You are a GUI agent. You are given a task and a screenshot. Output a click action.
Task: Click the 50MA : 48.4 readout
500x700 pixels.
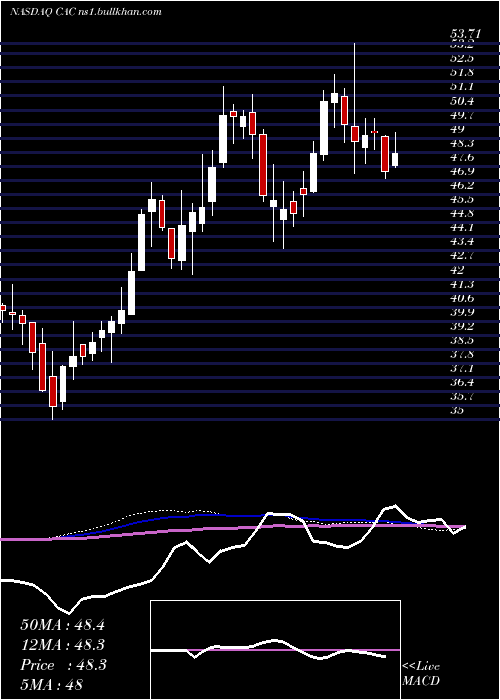tap(62, 625)
